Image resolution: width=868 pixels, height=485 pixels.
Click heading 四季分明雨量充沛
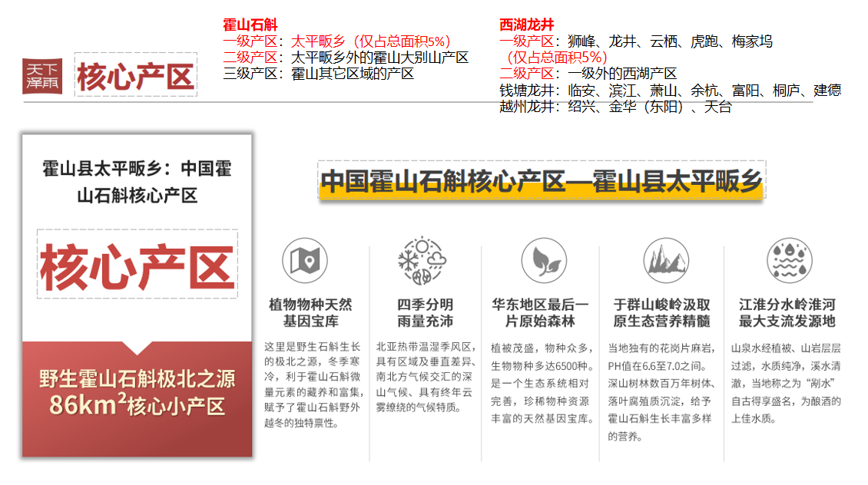pos(425,312)
